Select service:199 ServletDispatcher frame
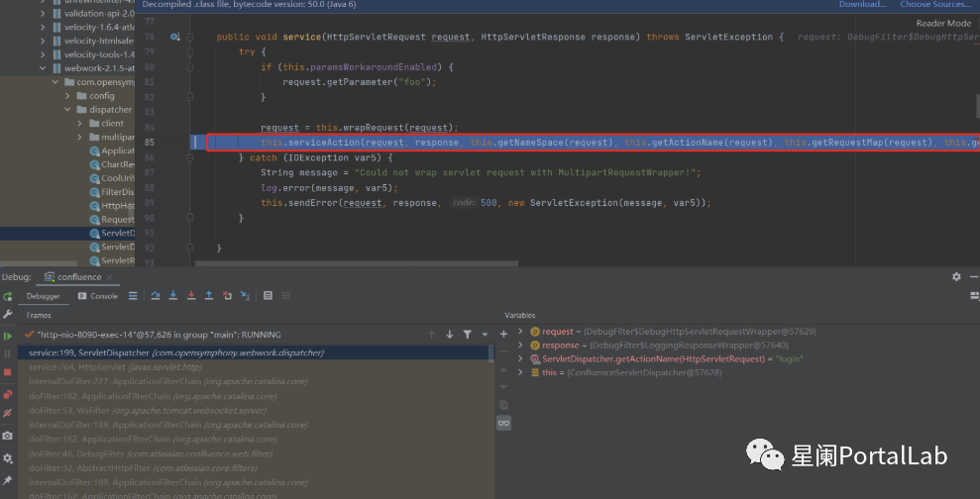This screenshot has width=980, height=499. (255, 352)
